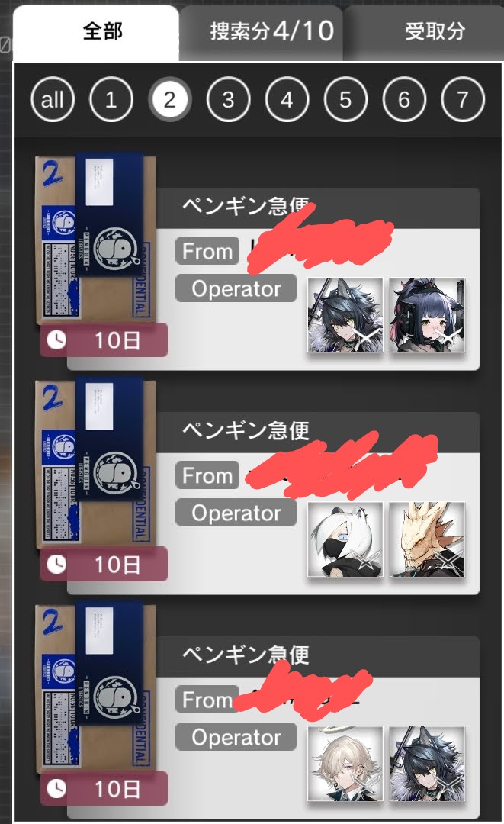Pick filter number 7
This screenshot has width=504, height=824.
(x=463, y=98)
